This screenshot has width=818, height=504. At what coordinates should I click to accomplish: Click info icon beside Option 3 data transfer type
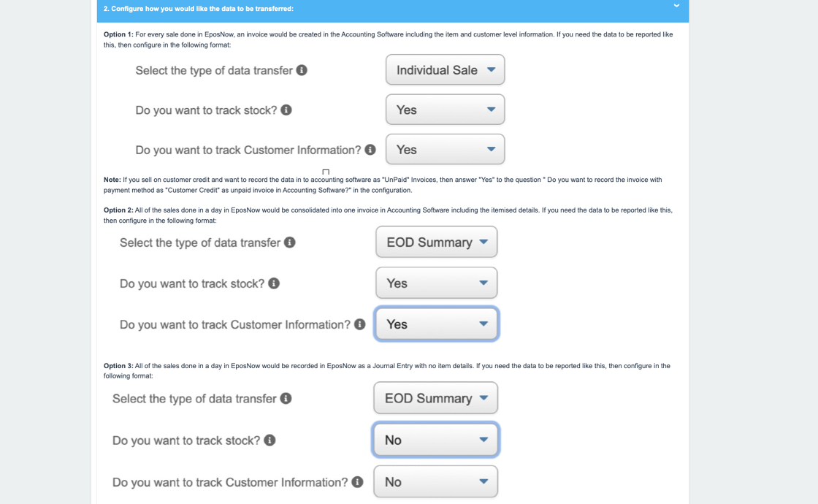pos(286,398)
